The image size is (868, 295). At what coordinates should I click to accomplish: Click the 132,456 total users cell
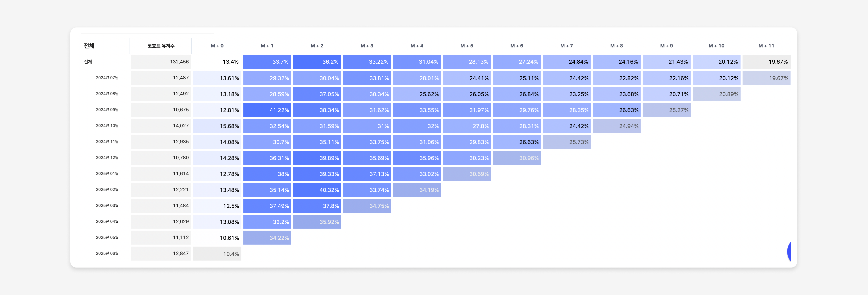pyautogui.click(x=161, y=62)
